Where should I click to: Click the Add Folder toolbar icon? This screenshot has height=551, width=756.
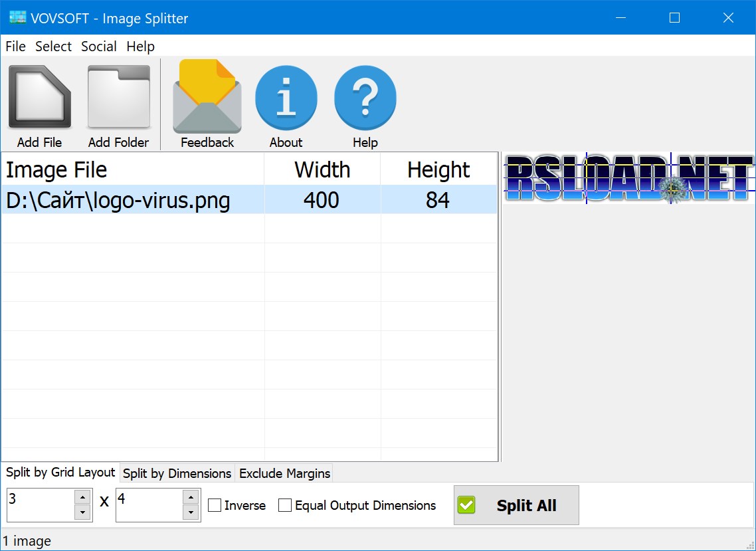coord(119,98)
